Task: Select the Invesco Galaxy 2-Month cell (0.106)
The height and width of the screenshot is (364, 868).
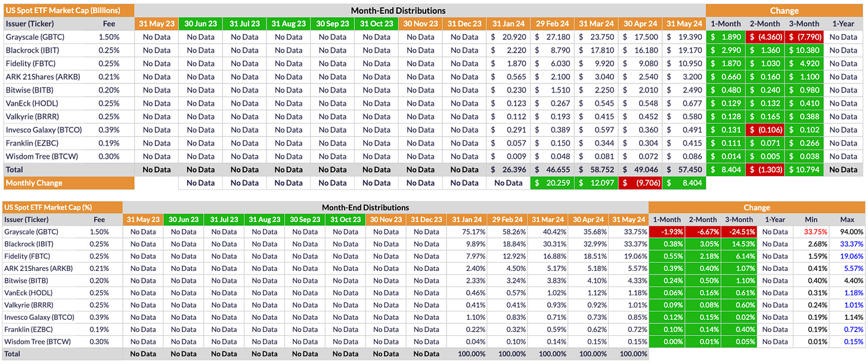Action: click(765, 130)
